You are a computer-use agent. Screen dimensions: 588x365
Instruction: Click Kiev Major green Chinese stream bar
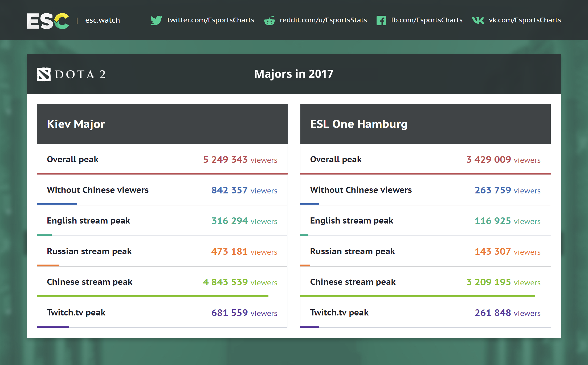click(x=152, y=296)
